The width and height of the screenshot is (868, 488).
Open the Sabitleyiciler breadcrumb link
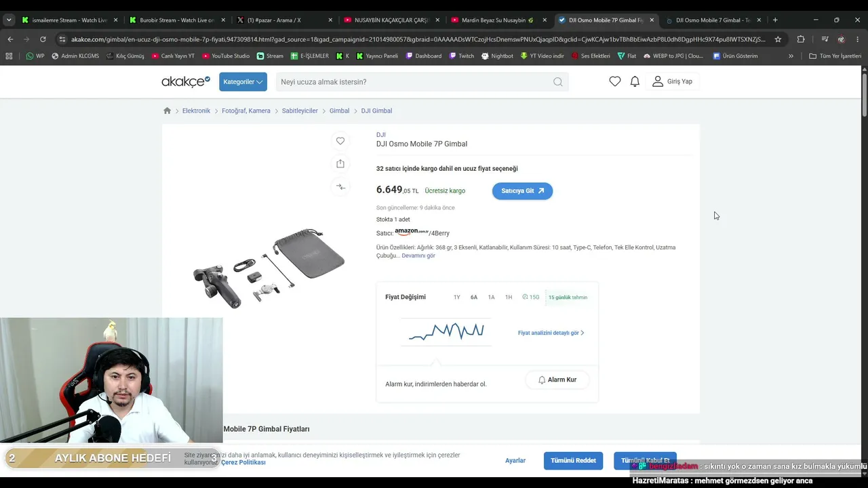[x=300, y=110]
